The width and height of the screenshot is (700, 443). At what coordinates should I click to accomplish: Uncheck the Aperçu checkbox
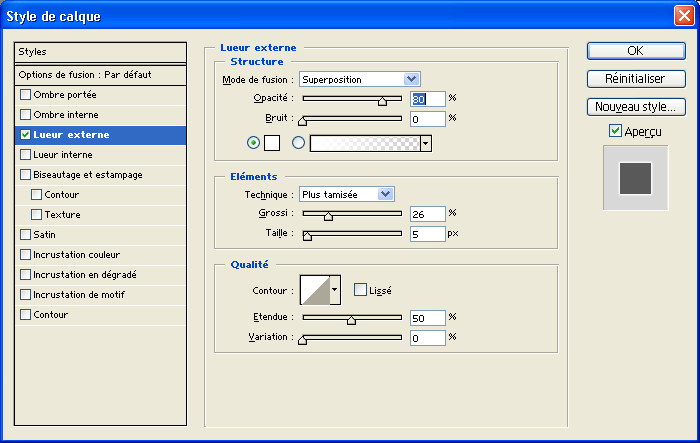(615, 130)
